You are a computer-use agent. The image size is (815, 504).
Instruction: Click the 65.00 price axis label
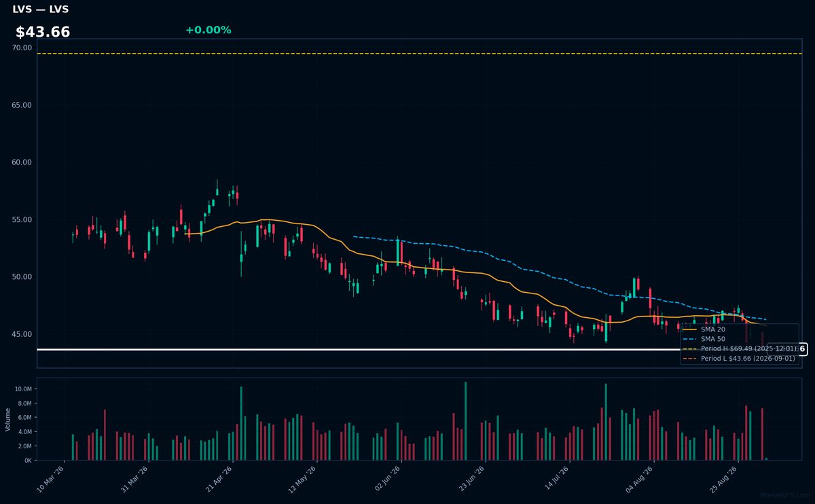coord(22,105)
